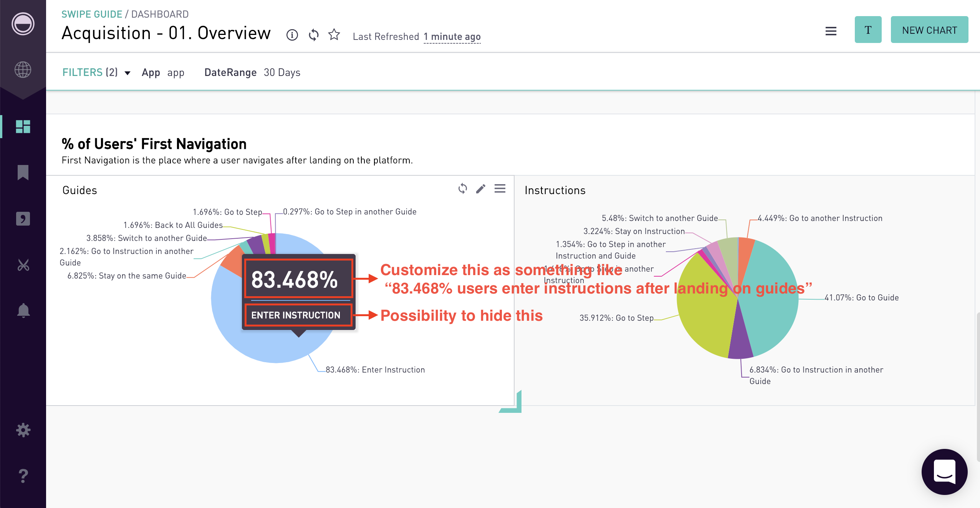
Task: Click '1.696%: Back to All Guides' label
Action: (173, 225)
